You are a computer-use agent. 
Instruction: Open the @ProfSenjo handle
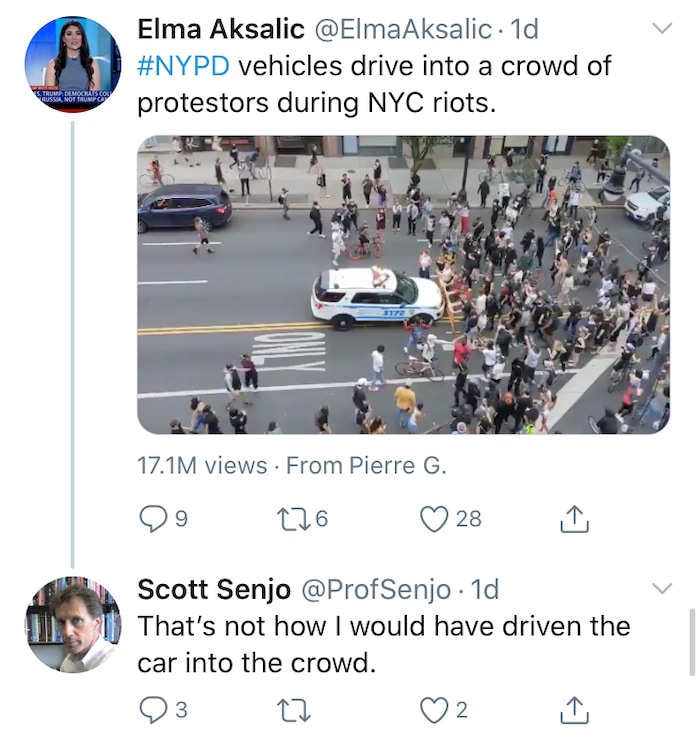click(375, 589)
